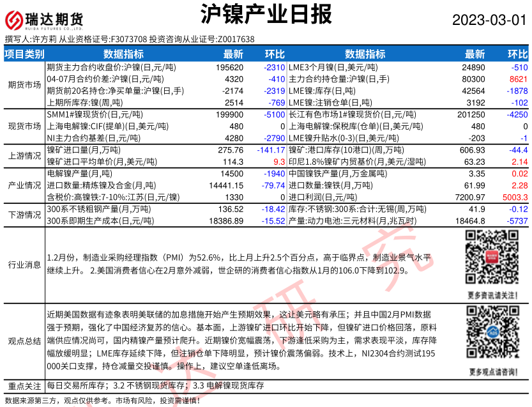Click the 195620 closing price value

tap(230, 67)
